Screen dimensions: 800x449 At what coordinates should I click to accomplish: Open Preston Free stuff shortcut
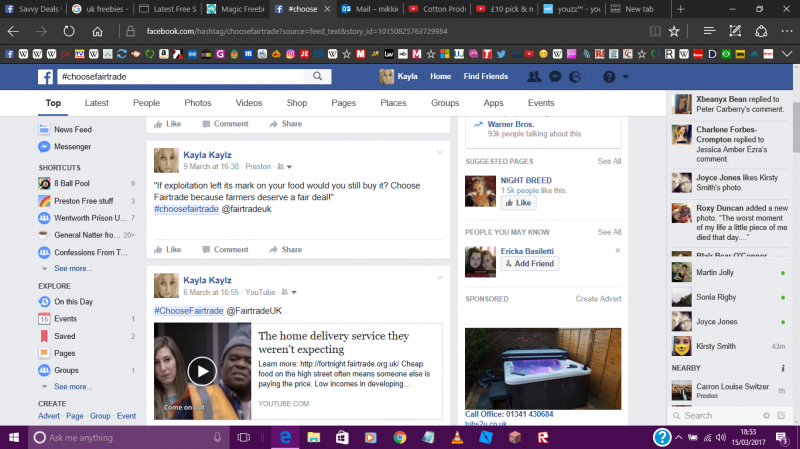tap(84, 201)
